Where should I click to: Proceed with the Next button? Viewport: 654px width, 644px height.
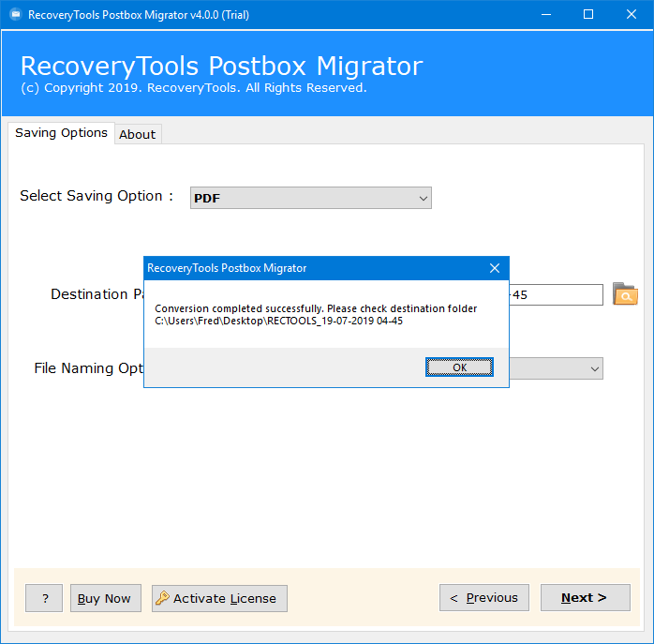(586, 598)
